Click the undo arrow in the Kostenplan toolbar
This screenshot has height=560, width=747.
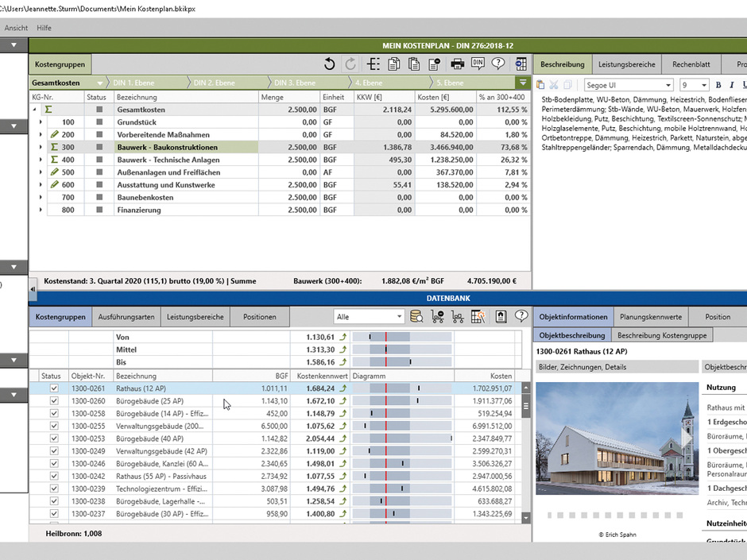point(330,64)
